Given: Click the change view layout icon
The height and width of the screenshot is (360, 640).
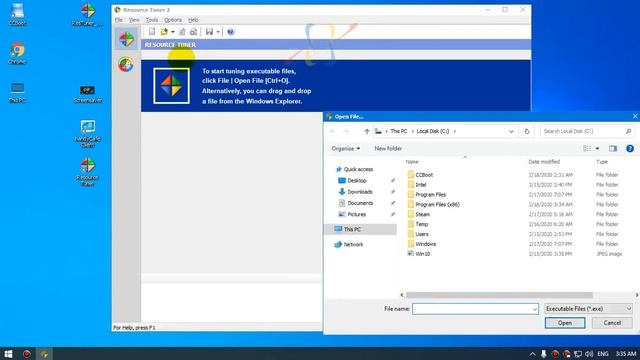Looking at the screenshot, I should point(587,149).
